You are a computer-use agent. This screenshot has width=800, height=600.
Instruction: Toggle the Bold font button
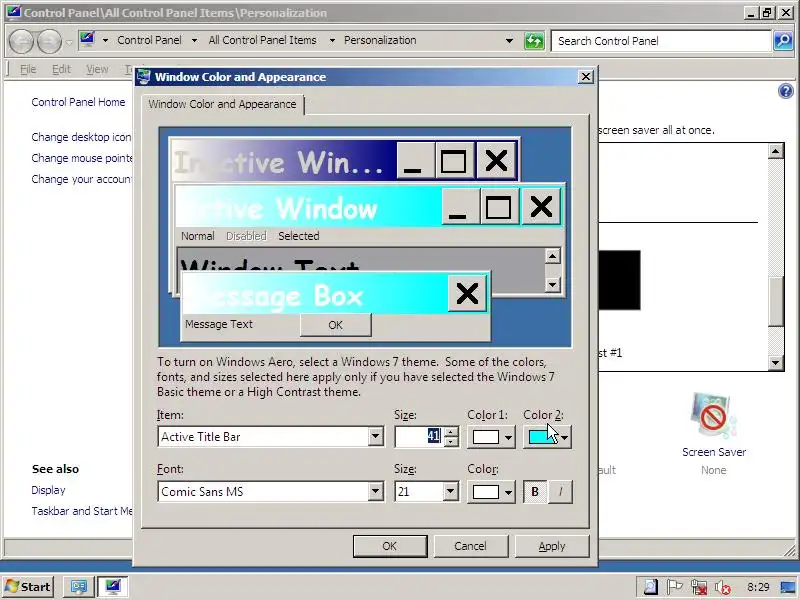535,492
